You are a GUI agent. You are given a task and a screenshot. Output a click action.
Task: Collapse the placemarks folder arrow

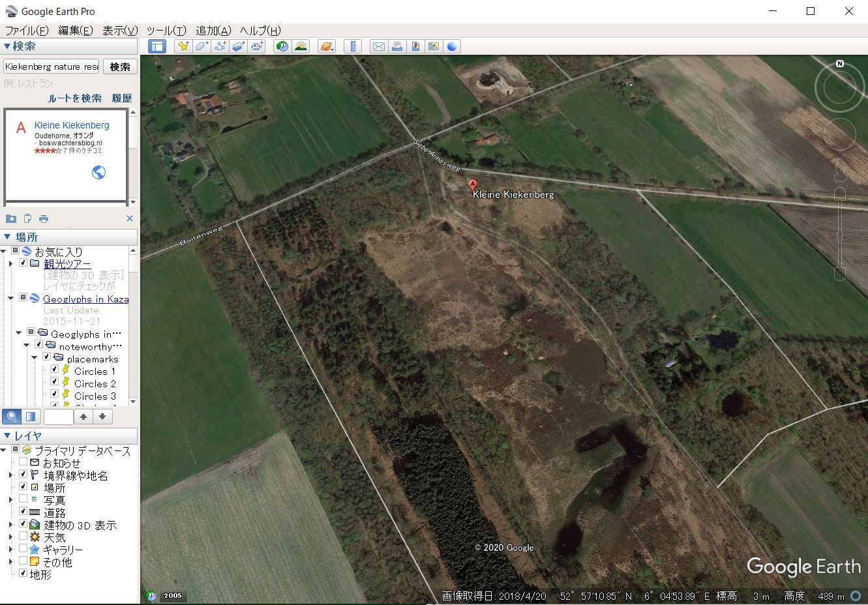35,358
